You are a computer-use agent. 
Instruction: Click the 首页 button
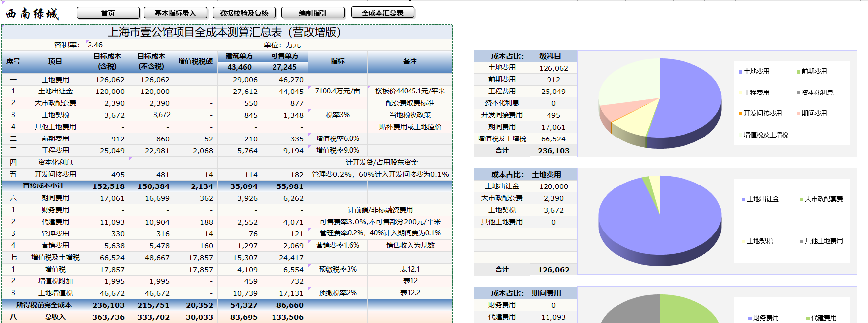tap(108, 13)
